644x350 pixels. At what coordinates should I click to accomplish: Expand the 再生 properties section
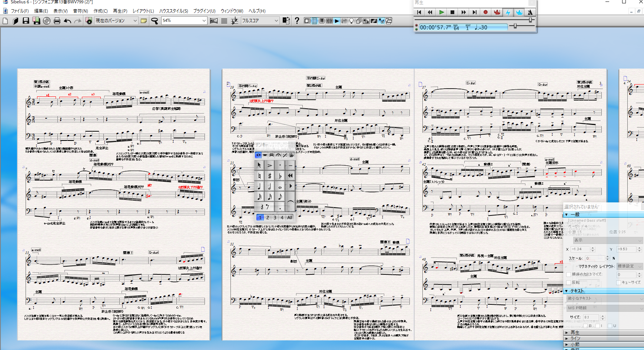tap(567, 333)
